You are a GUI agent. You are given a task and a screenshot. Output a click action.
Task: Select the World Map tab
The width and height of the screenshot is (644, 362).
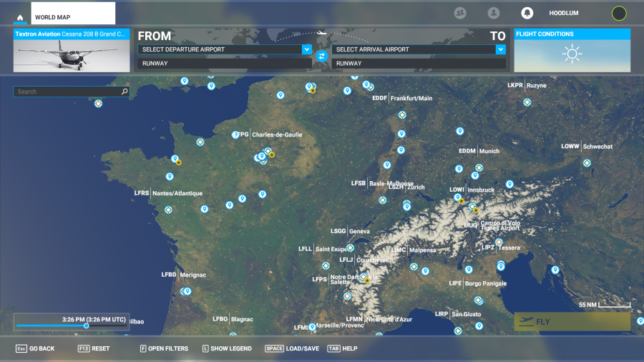click(x=73, y=13)
